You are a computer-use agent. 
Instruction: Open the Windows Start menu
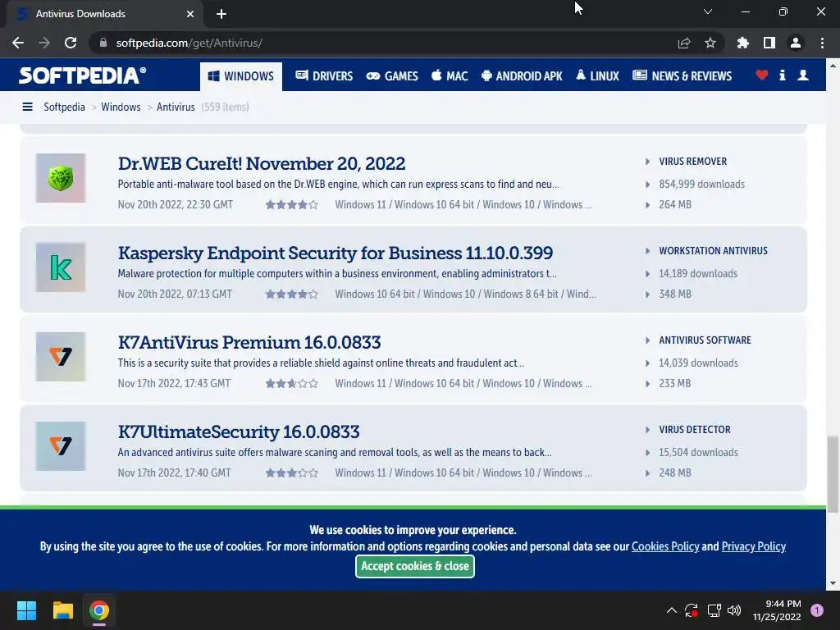26,610
